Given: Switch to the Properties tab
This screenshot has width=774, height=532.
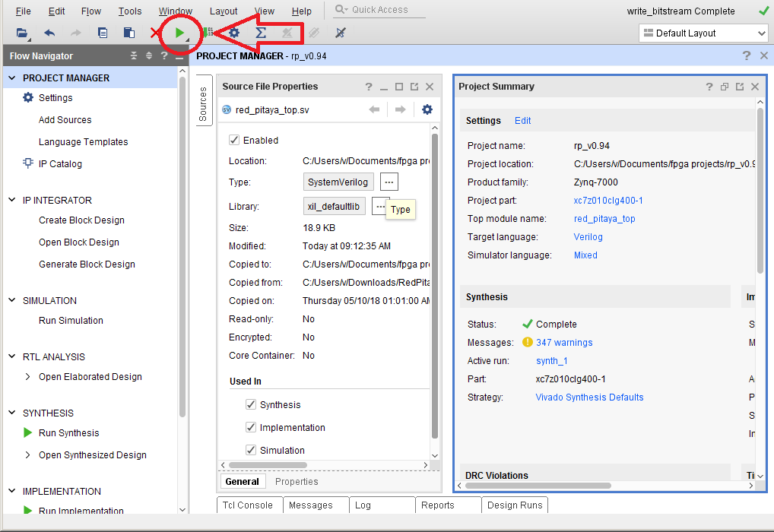Looking at the screenshot, I should (297, 482).
